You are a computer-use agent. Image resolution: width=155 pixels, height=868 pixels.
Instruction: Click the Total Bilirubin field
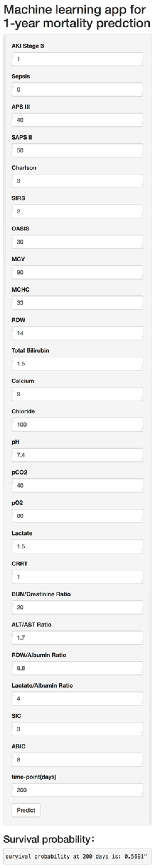[77, 364]
